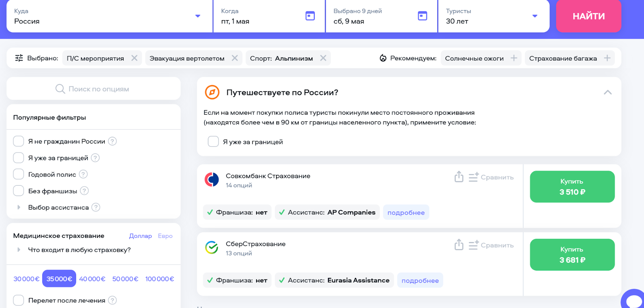Viewport: 644px width, 308px height.
Task: Remove the Эвакуация вертолетом filter
Action: (235, 58)
